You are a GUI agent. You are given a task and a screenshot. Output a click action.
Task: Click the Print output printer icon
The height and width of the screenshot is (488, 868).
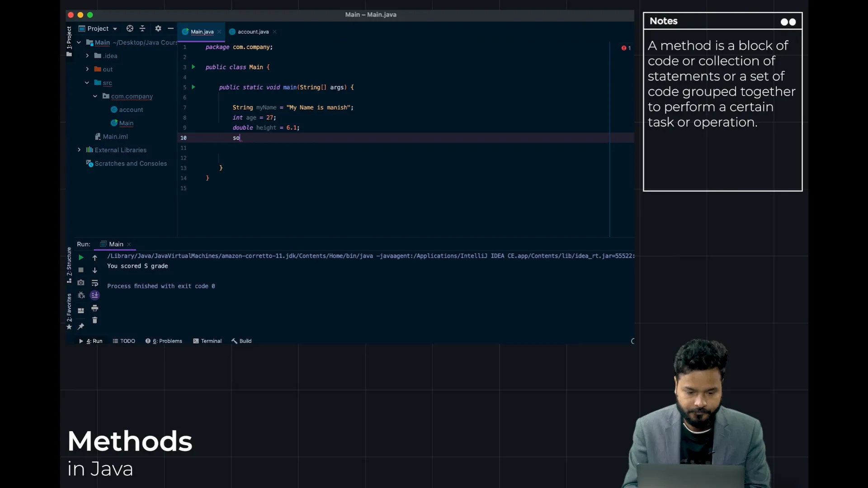pyautogui.click(x=95, y=308)
